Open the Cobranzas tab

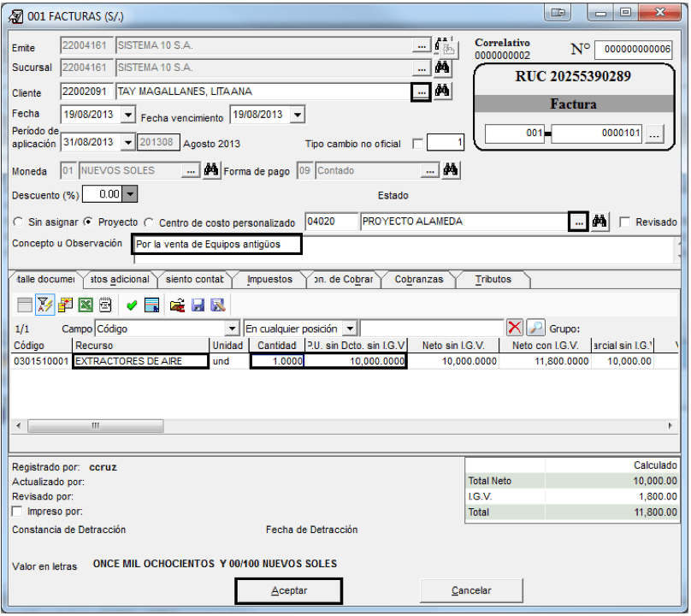pyautogui.click(x=419, y=280)
